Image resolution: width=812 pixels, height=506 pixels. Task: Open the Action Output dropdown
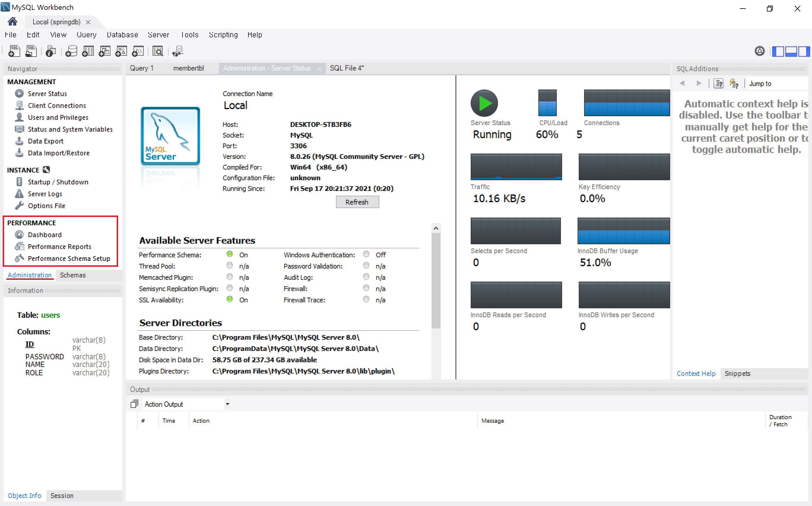pyautogui.click(x=227, y=404)
